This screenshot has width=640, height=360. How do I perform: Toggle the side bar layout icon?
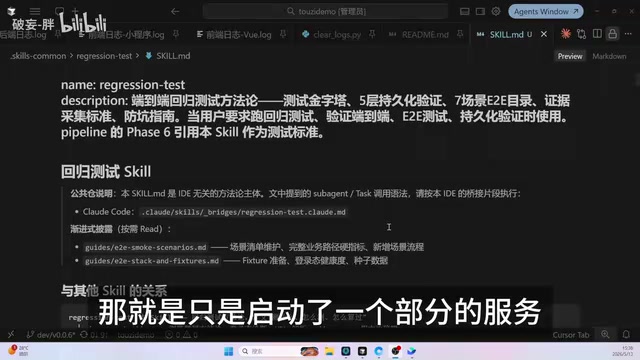click(x=480, y=11)
